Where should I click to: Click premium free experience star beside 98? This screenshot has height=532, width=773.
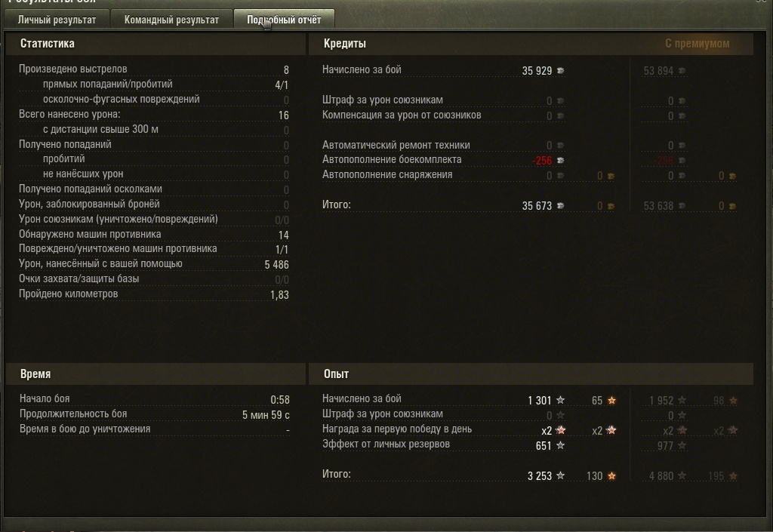tap(733, 400)
